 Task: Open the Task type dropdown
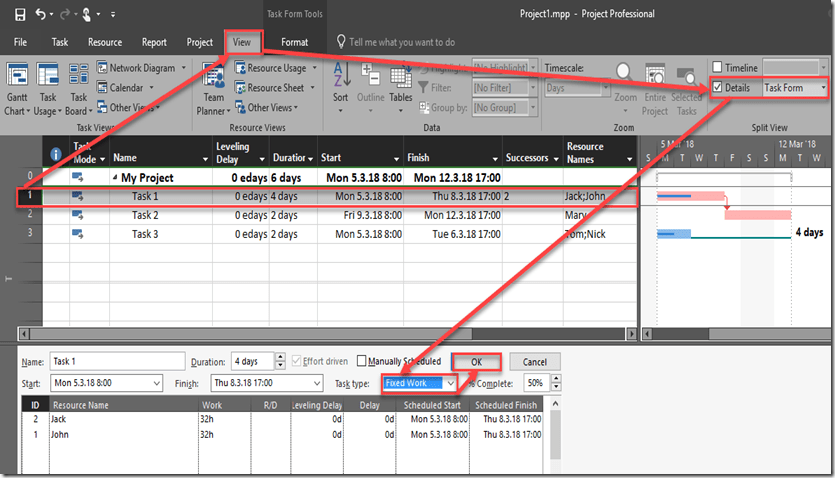tap(450, 383)
